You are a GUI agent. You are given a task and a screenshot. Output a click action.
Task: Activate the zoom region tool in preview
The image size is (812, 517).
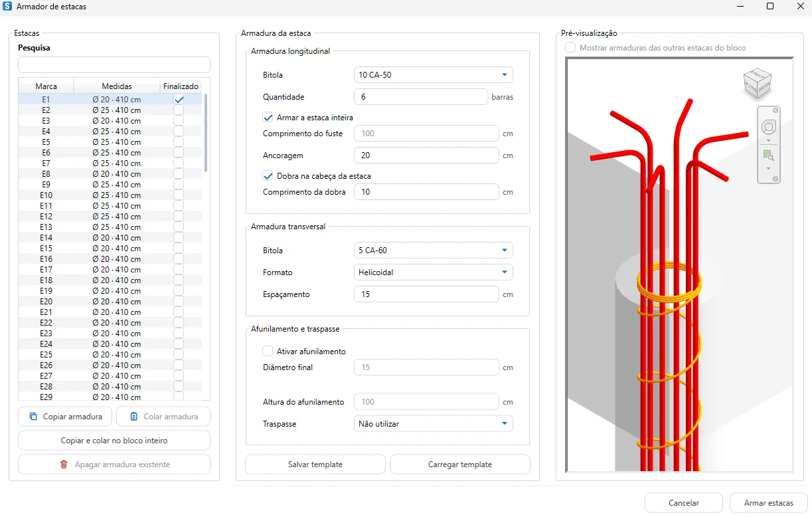pos(768,155)
